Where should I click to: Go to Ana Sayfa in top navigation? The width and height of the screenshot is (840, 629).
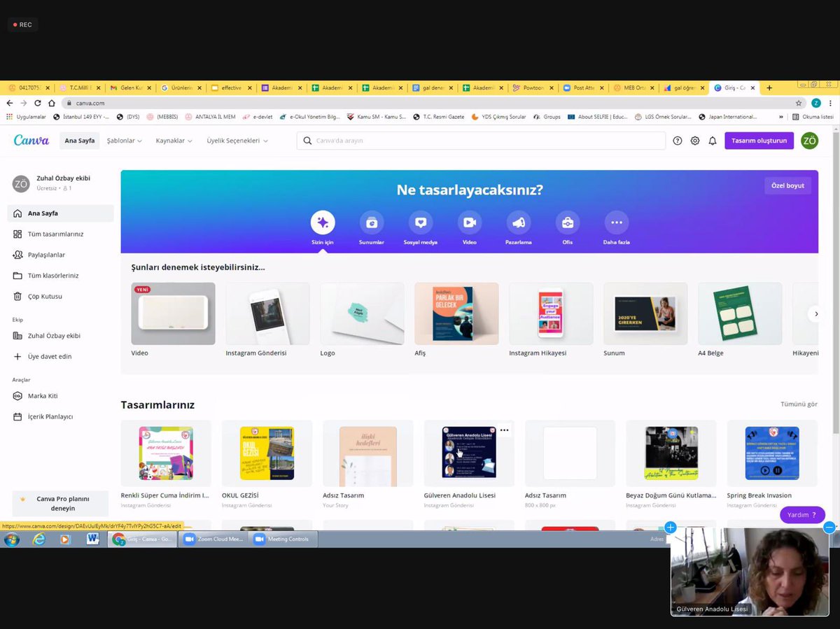80,141
